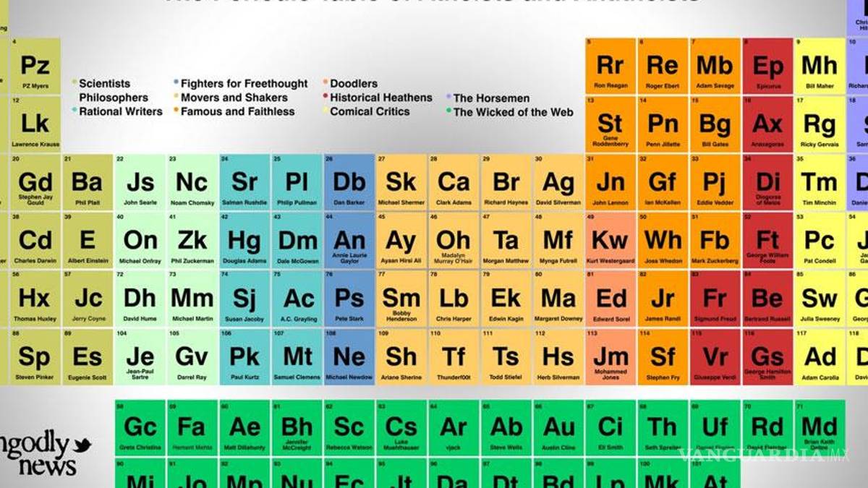Select The Wicked of the Web legend entry
Image resolution: width=868 pixels, height=488 pixels.
[x=513, y=112]
